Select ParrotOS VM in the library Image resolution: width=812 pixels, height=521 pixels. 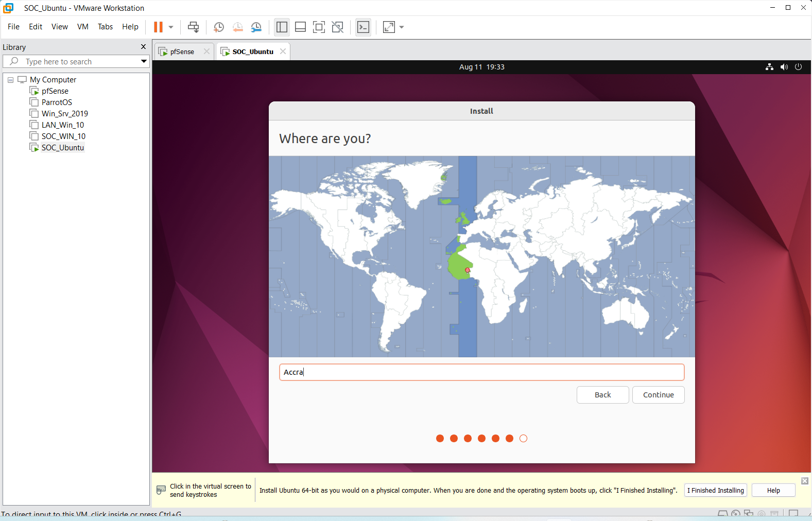[x=57, y=102]
